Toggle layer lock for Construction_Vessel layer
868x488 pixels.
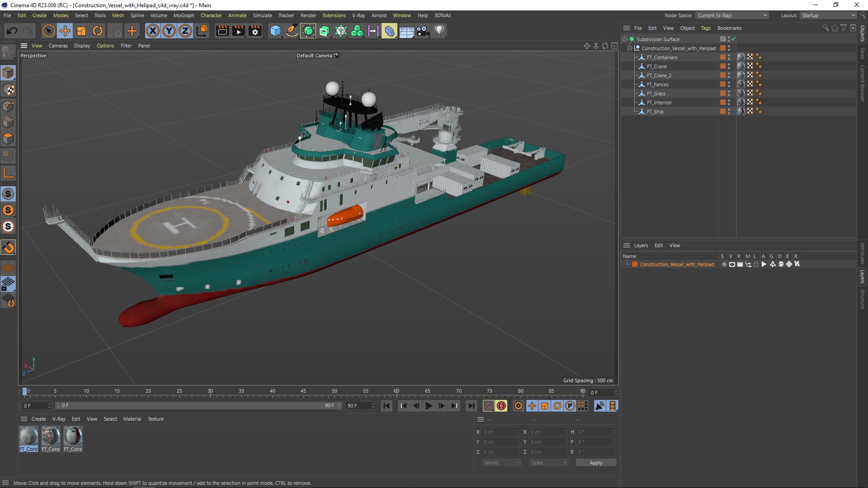(756, 264)
